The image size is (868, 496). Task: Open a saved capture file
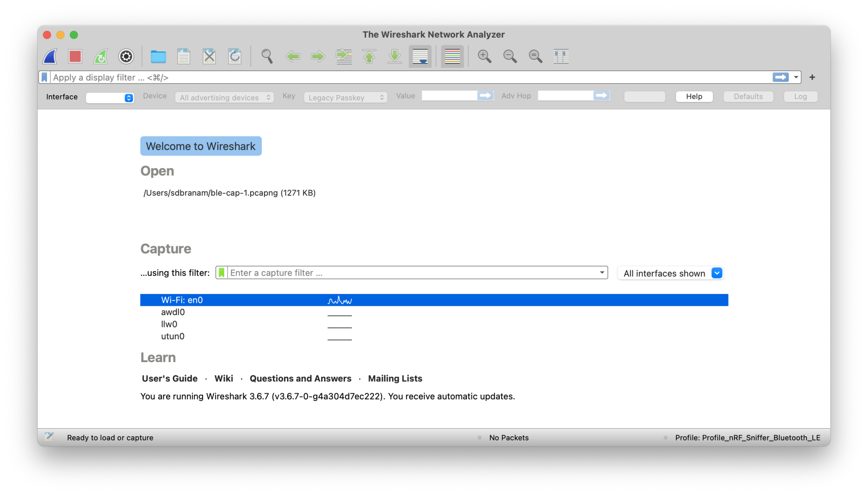(x=158, y=56)
